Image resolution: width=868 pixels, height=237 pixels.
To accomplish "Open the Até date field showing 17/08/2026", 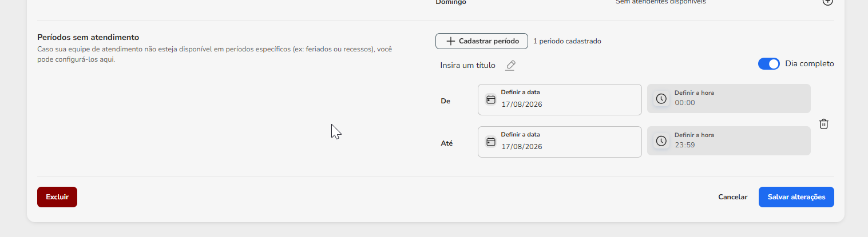I will pos(560,142).
